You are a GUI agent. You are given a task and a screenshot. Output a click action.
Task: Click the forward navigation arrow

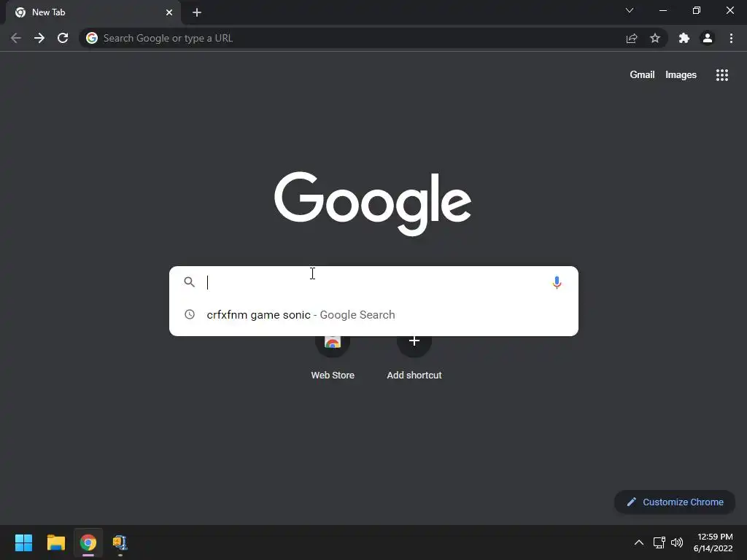pos(39,38)
